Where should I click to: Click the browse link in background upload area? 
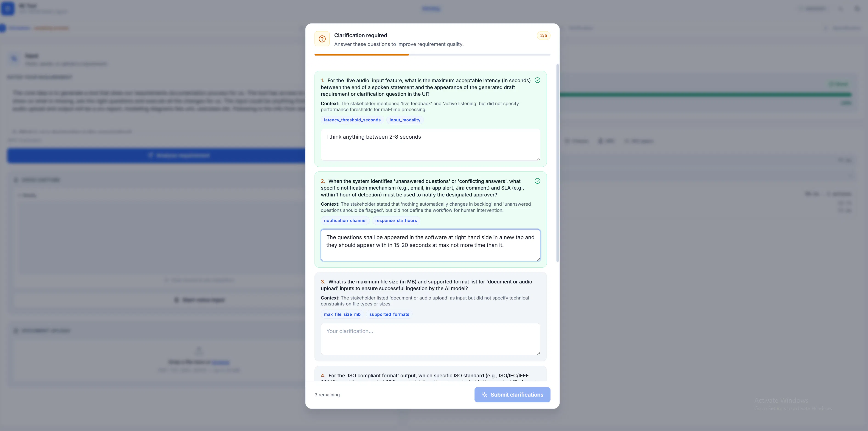[x=221, y=362]
